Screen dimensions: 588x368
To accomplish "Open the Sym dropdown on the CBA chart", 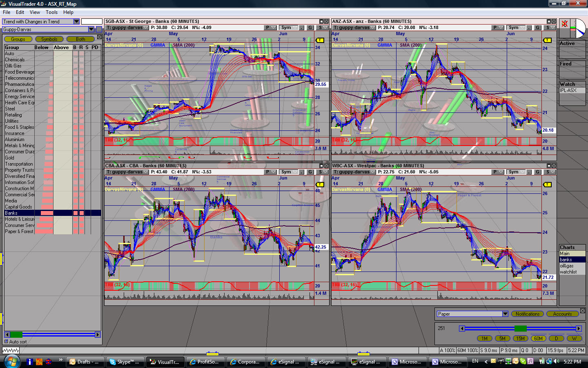I will [289, 172].
